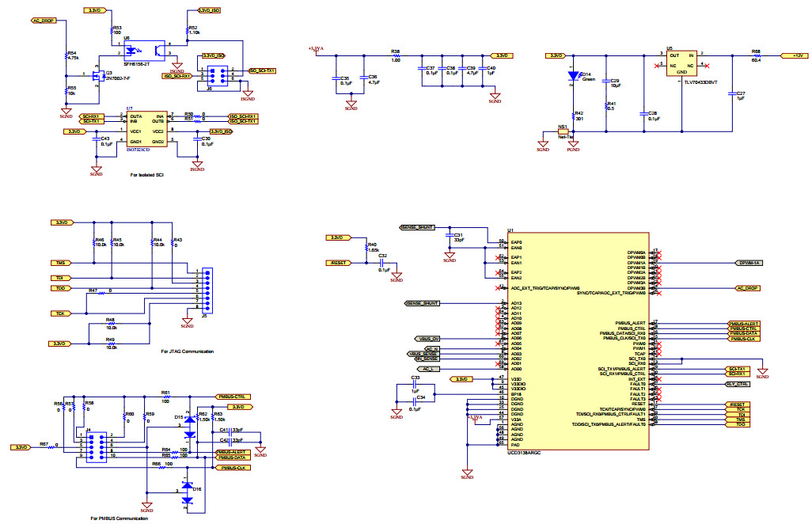Image resolution: width=812 pixels, height=524 pixels.
Task: Click the R38 1.00 ohm resistor
Action: point(396,55)
